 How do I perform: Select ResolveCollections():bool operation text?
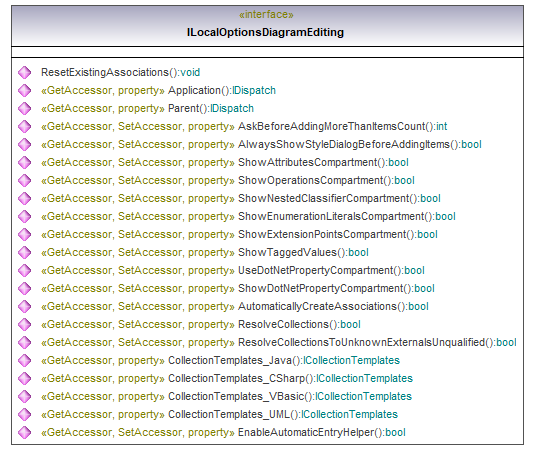coord(299,324)
